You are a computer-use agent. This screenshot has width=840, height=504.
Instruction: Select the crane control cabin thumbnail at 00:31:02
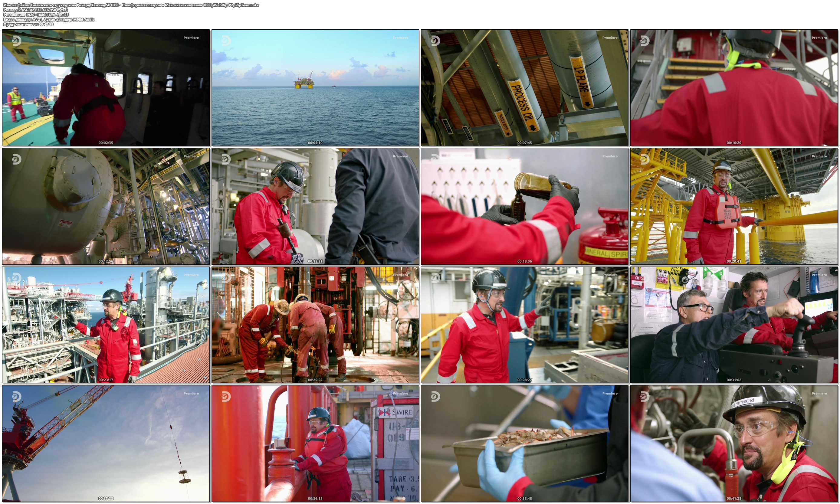pyautogui.click(x=734, y=325)
